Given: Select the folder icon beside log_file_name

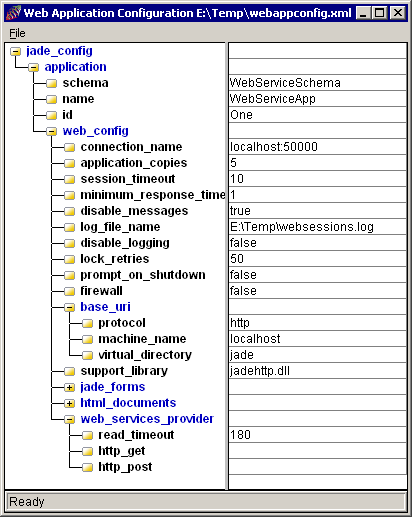Looking at the screenshot, I should [69, 227].
